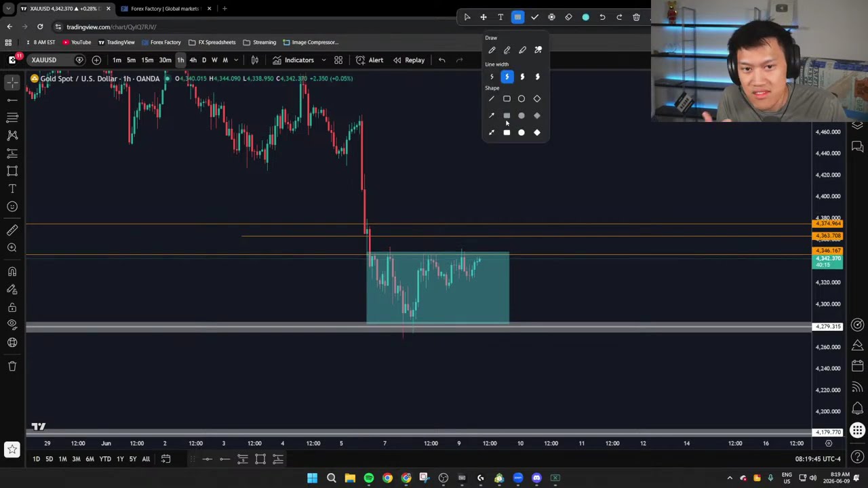868x488 pixels.
Task: Switch chart to 30m timeframe
Action: coord(165,60)
